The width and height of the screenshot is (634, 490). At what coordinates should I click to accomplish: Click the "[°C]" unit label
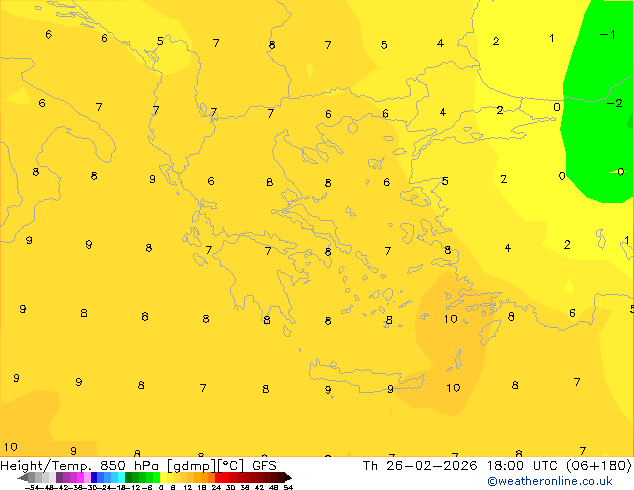(x=230, y=466)
